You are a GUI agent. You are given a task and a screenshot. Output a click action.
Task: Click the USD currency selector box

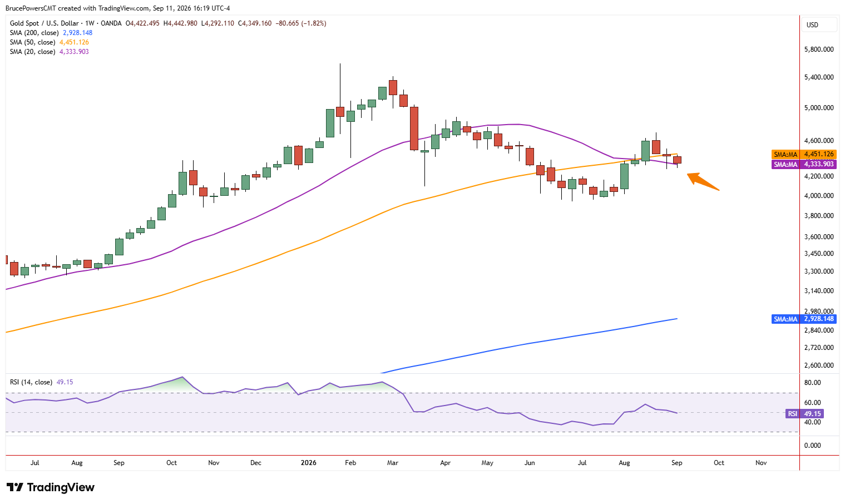pyautogui.click(x=819, y=24)
